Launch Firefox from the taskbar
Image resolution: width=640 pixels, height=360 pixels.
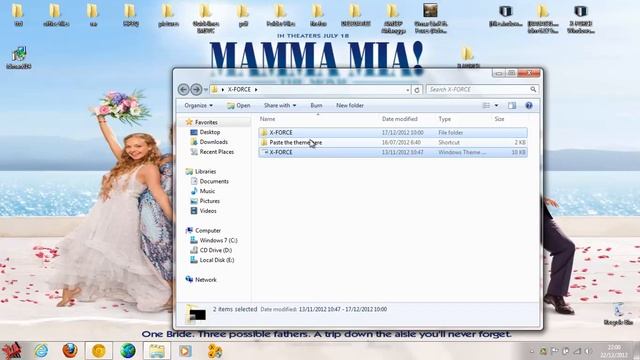pos(70,351)
